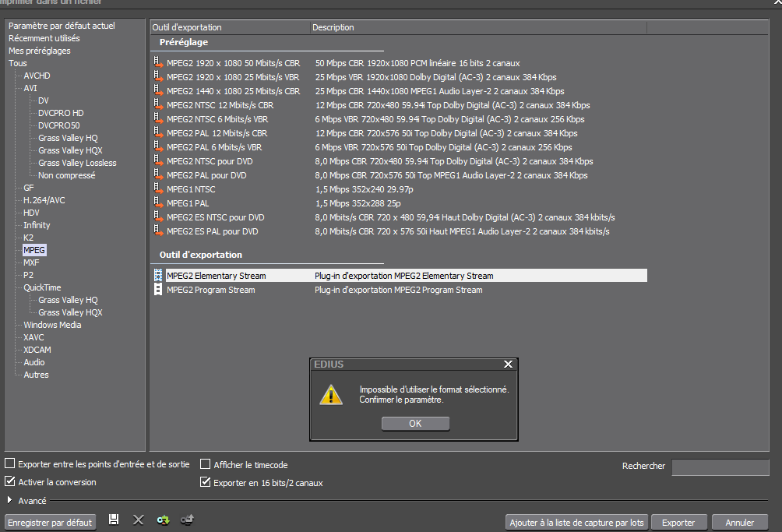Select the P2 category

[x=28, y=275]
